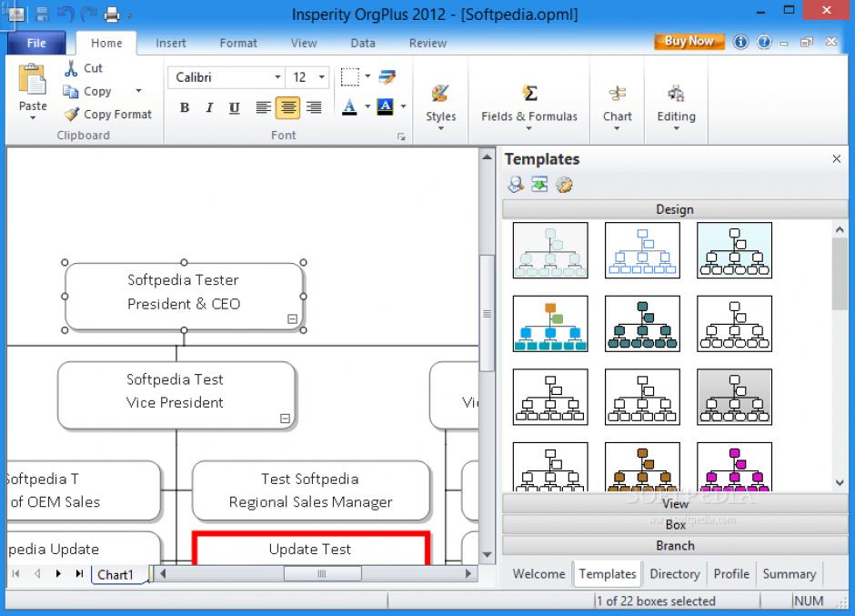Screen dimensions: 855x616
Task: Click the Editing ribbon icon
Action: pos(676,94)
